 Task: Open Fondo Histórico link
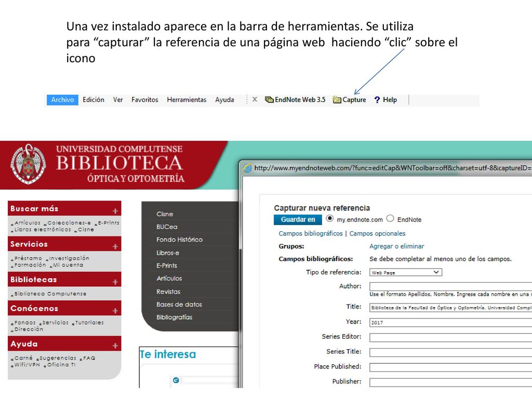[179, 240]
